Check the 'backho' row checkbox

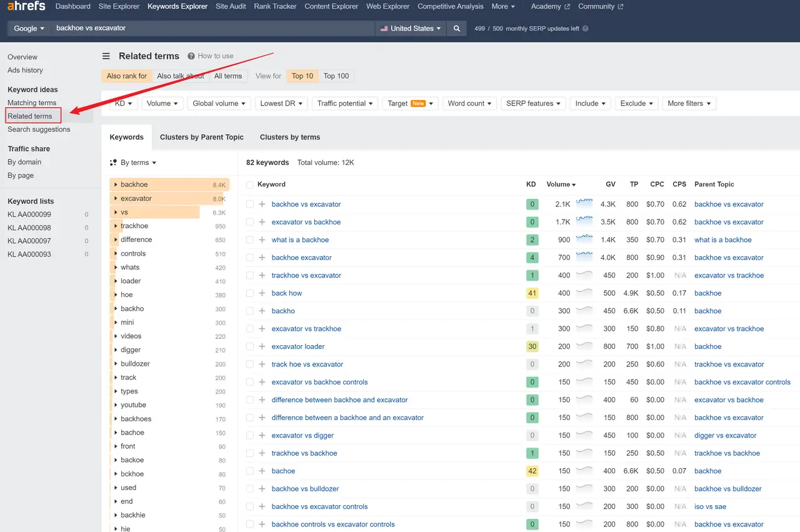[x=250, y=311]
